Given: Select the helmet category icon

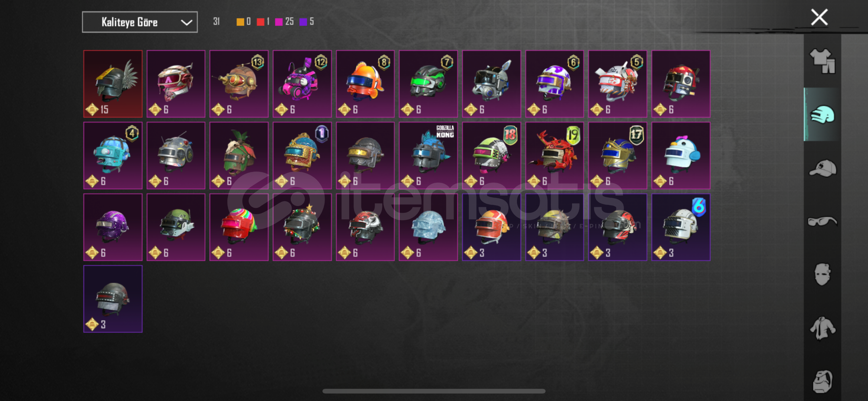Looking at the screenshot, I should tap(822, 115).
